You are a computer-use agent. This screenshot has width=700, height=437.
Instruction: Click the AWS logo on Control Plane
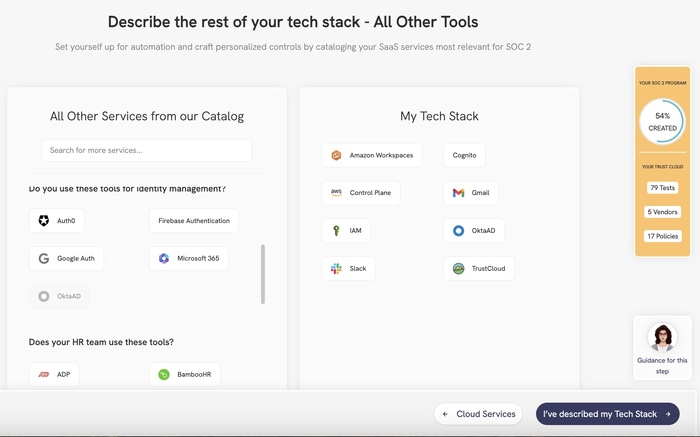336,192
